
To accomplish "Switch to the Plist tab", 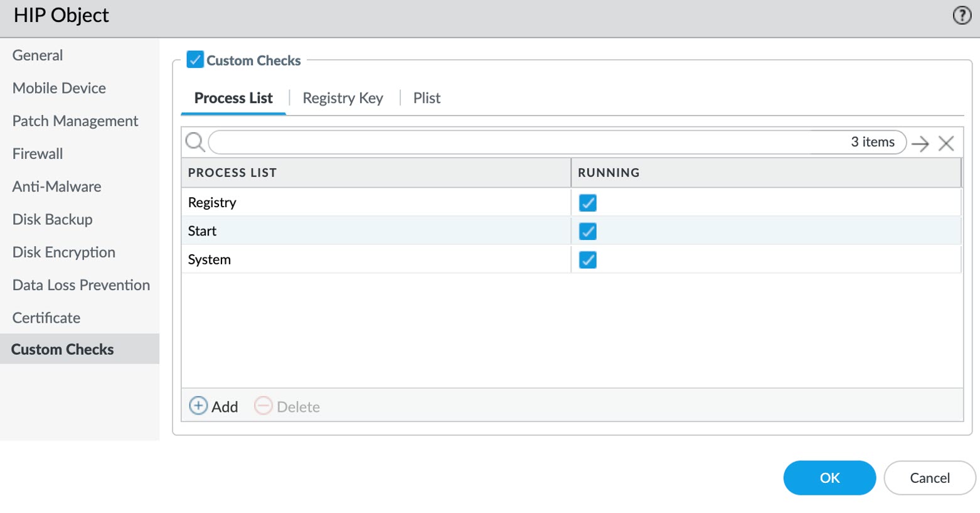I will coord(427,98).
